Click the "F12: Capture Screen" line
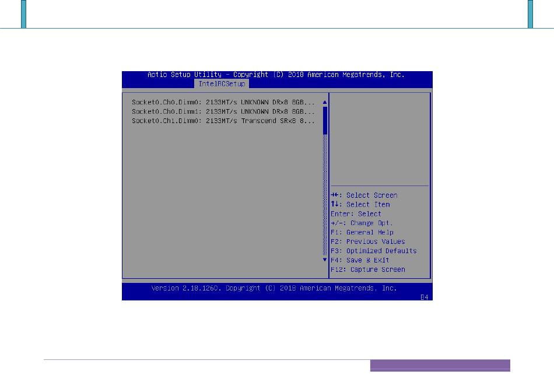554x392 pixels. (x=368, y=269)
